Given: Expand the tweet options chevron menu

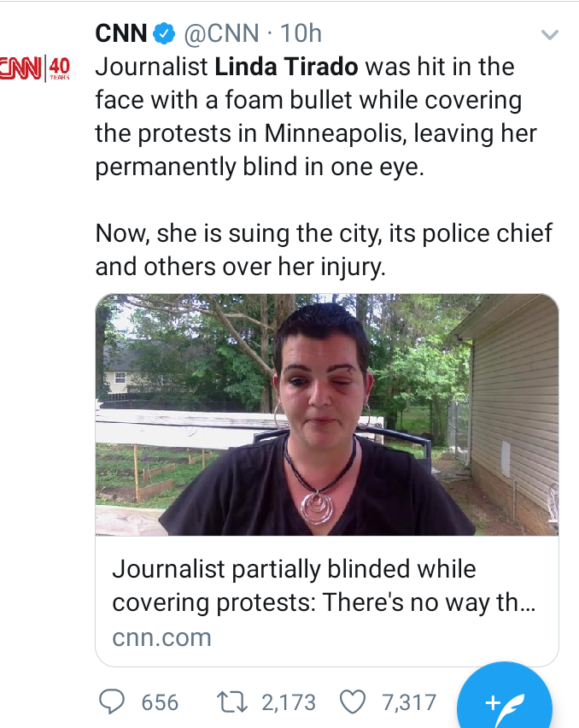Looking at the screenshot, I should click(x=550, y=34).
